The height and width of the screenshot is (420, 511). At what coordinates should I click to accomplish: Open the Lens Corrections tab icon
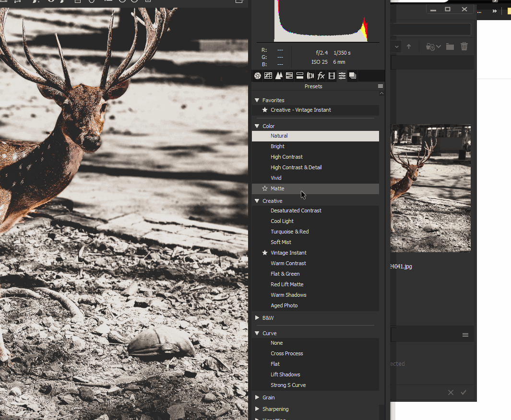[310, 76]
